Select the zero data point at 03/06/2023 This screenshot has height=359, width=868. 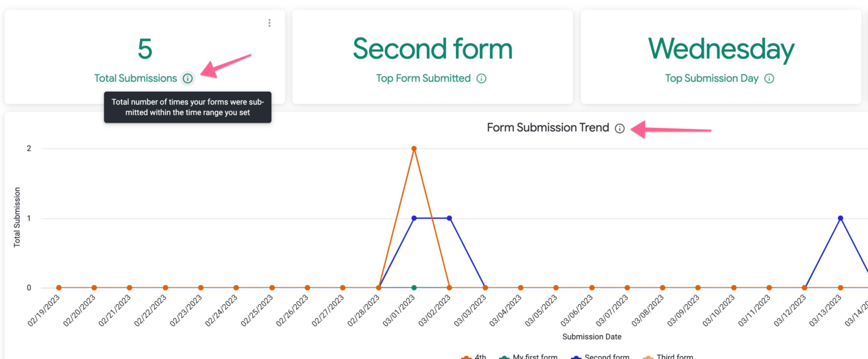(x=592, y=288)
